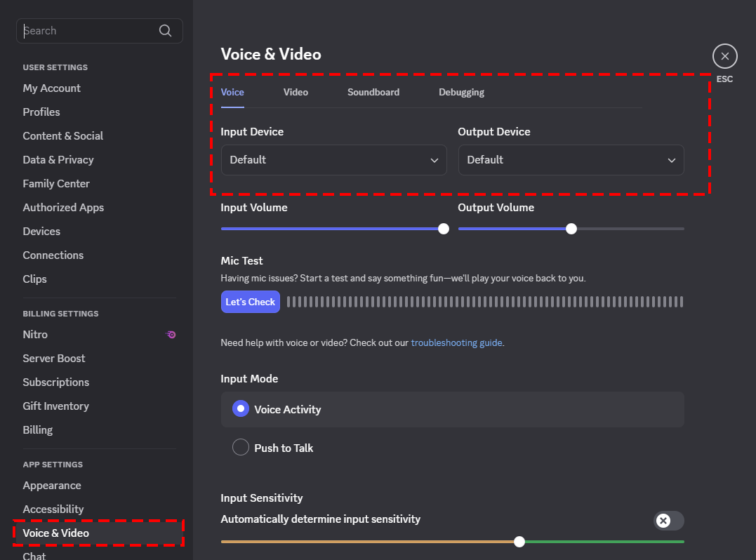Click the Nitro badge icon
Screen dimensions: 756x560
(x=171, y=335)
